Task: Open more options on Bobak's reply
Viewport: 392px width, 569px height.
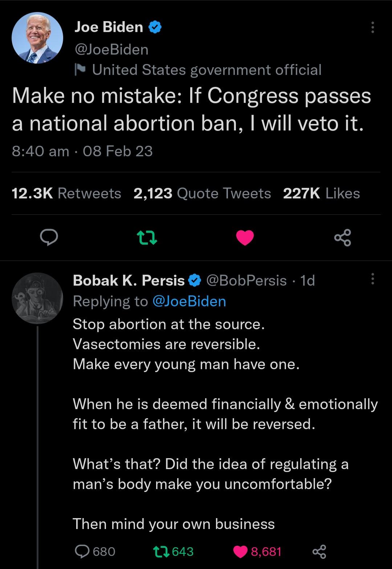Action: (x=372, y=279)
